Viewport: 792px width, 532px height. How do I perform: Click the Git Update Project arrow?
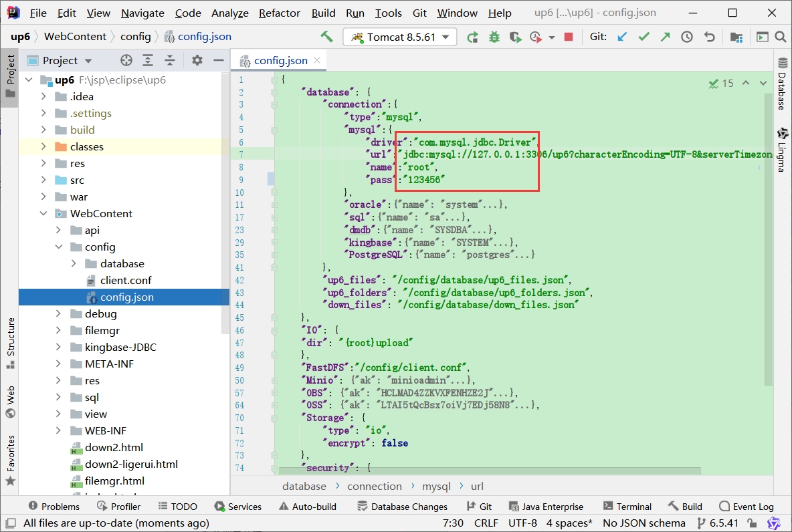point(622,37)
